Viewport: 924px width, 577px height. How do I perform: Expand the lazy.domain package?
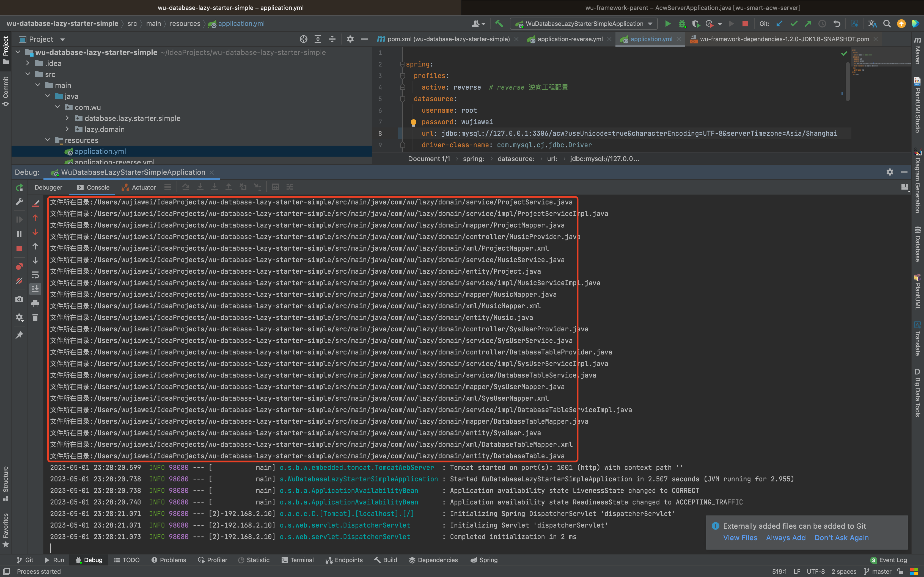67,129
